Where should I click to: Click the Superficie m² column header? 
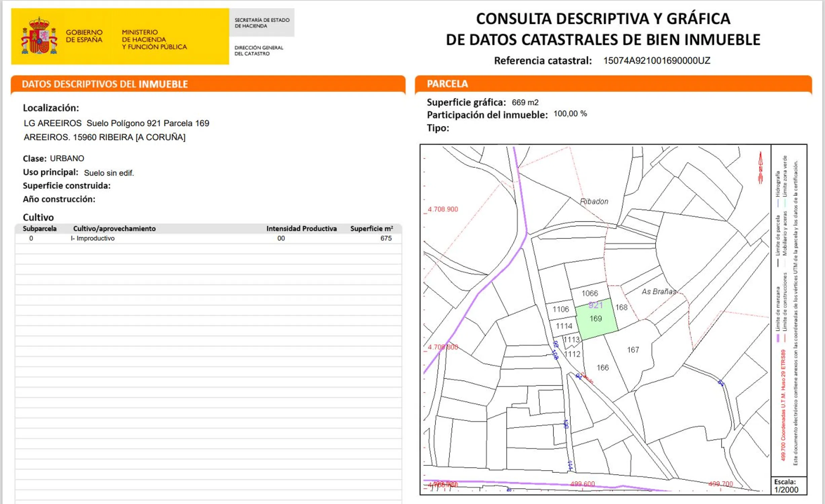(x=371, y=228)
